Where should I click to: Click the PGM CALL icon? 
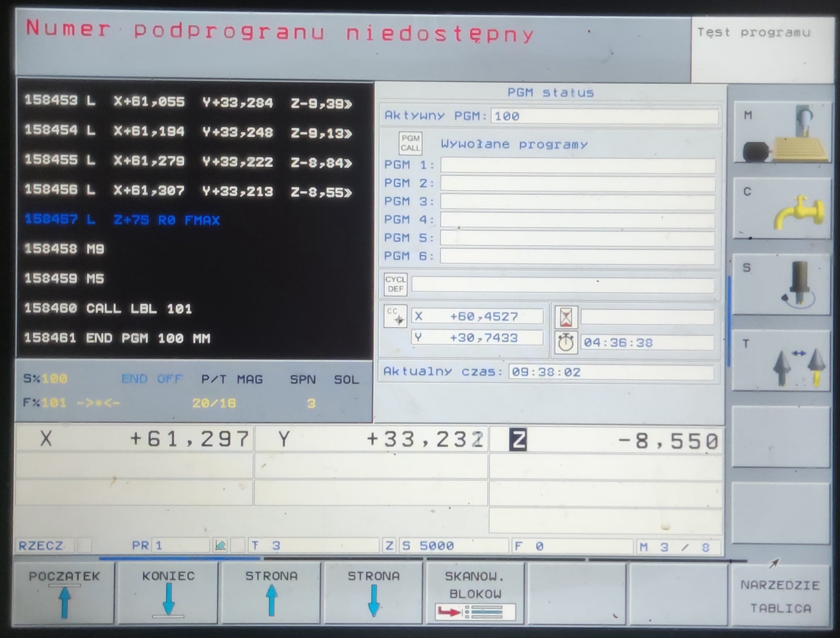coord(410,143)
